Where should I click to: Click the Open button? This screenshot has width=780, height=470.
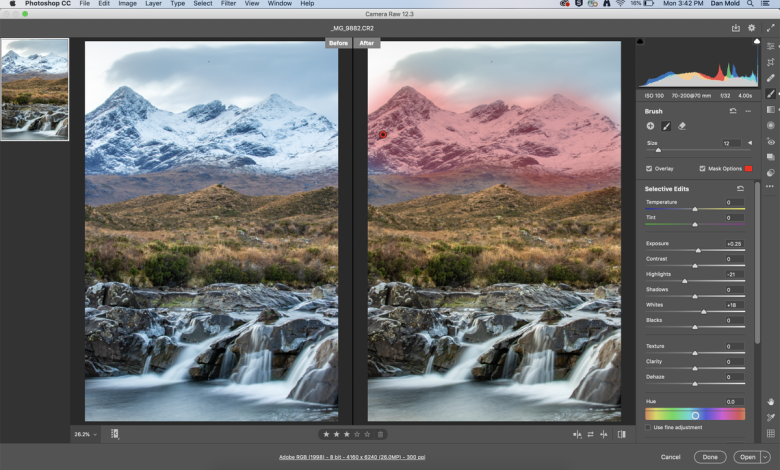[x=747, y=457]
